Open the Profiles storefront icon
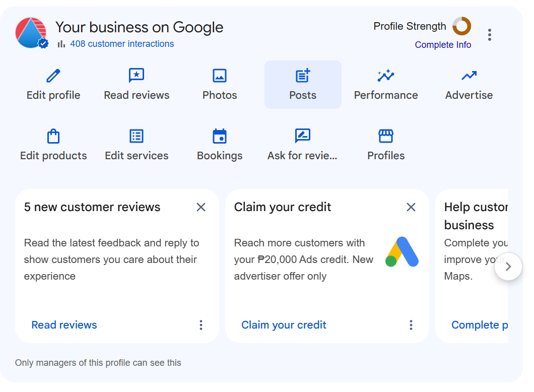 pos(386,136)
